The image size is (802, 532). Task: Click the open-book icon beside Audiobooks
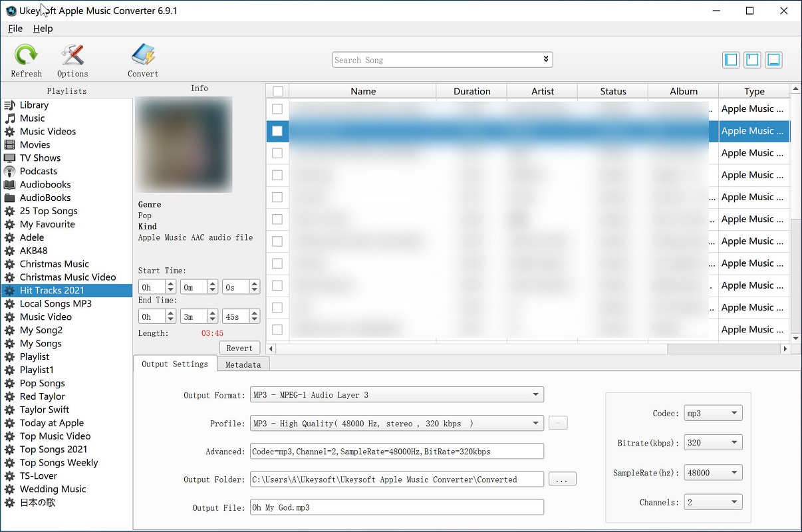(9, 185)
